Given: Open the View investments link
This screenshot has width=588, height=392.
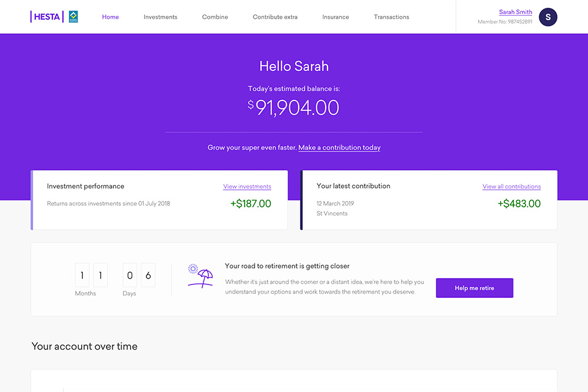Looking at the screenshot, I should (247, 187).
